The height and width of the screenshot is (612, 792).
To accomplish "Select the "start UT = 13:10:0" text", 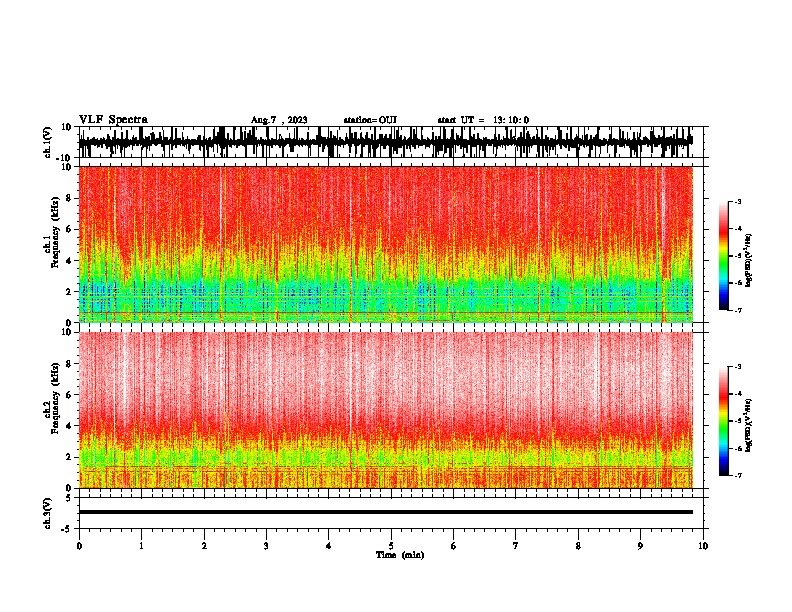I will 483,120.
